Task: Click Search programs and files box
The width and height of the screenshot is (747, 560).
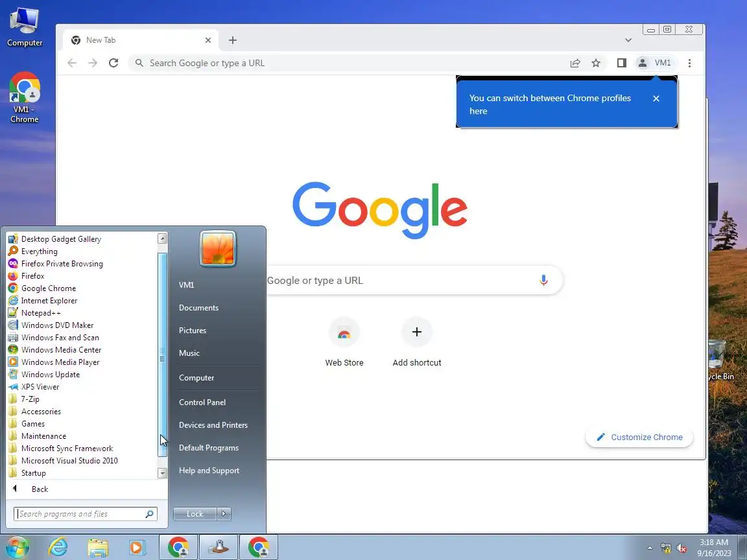Action: click(86, 514)
